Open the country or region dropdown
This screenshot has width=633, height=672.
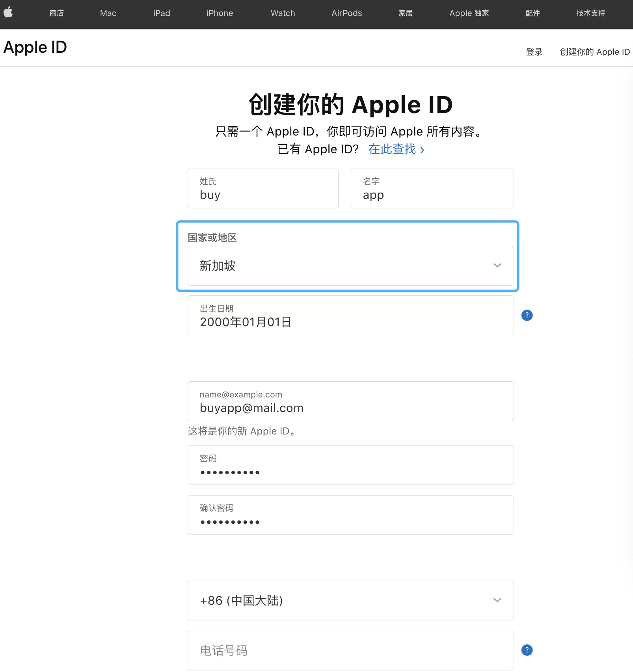coord(350,265)
